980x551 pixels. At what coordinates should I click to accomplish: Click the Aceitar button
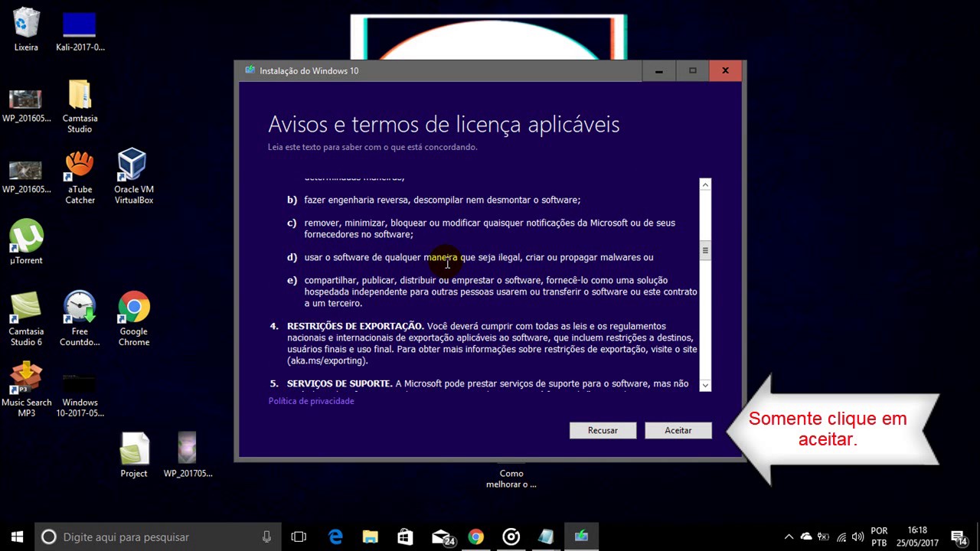[678, 430]
